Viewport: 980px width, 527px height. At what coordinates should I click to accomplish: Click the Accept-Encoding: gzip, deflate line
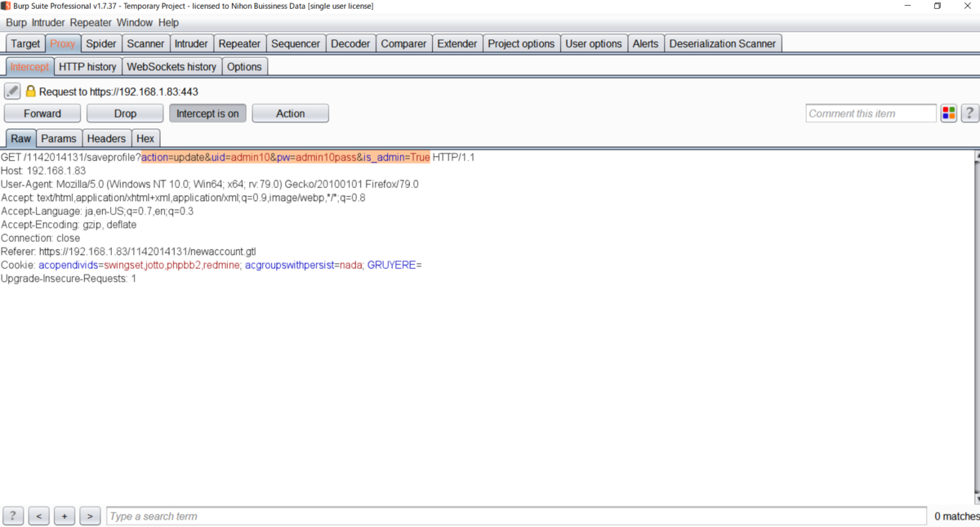point(69,225)
